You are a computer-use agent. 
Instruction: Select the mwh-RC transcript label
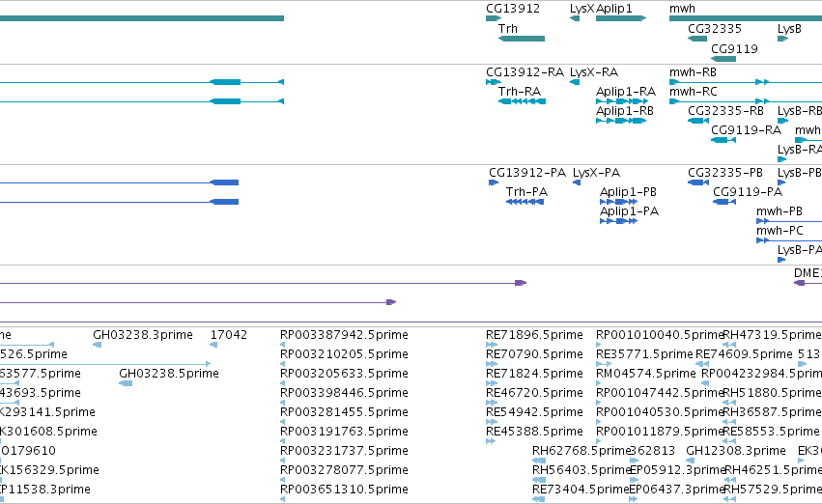coord(693,91)
